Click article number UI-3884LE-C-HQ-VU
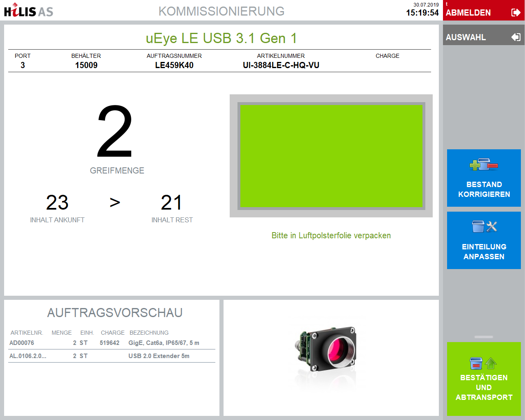Image resolution: width=525 pixels, height=420 pixels. (x=281, y=65)
